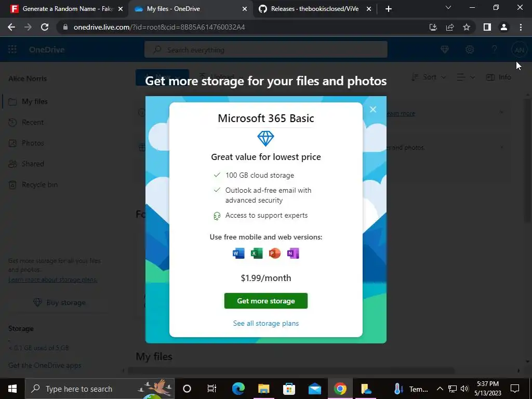Click Get the OneDrive apps link

tap(45, 365)
